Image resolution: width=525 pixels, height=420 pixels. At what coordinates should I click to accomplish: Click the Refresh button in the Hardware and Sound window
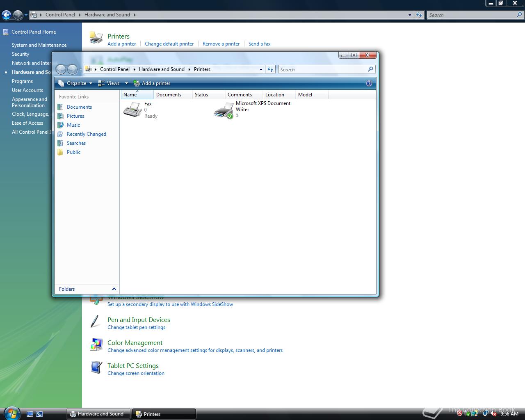419,15
